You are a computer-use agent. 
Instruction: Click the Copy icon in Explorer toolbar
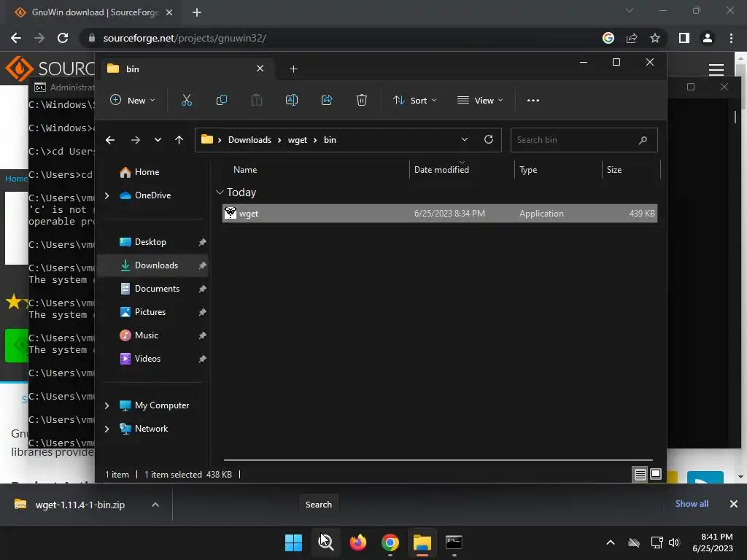[x=222, y=100]
